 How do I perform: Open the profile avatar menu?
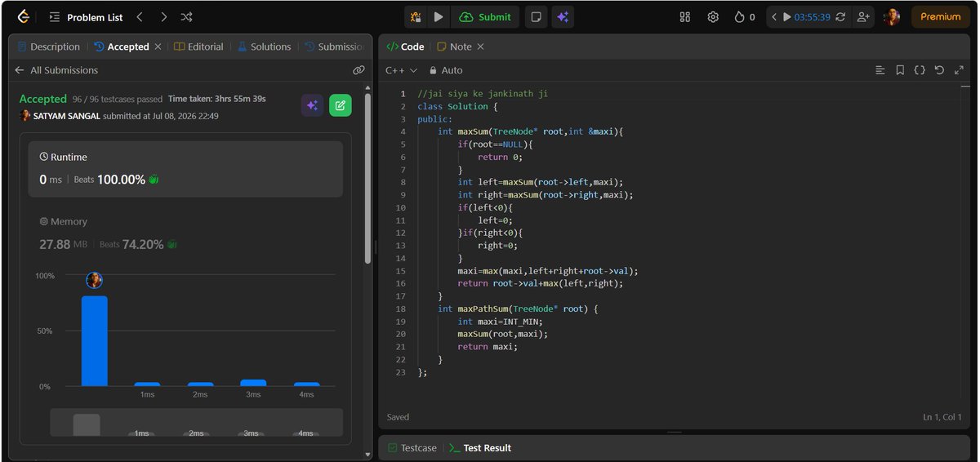click(892, 16)
